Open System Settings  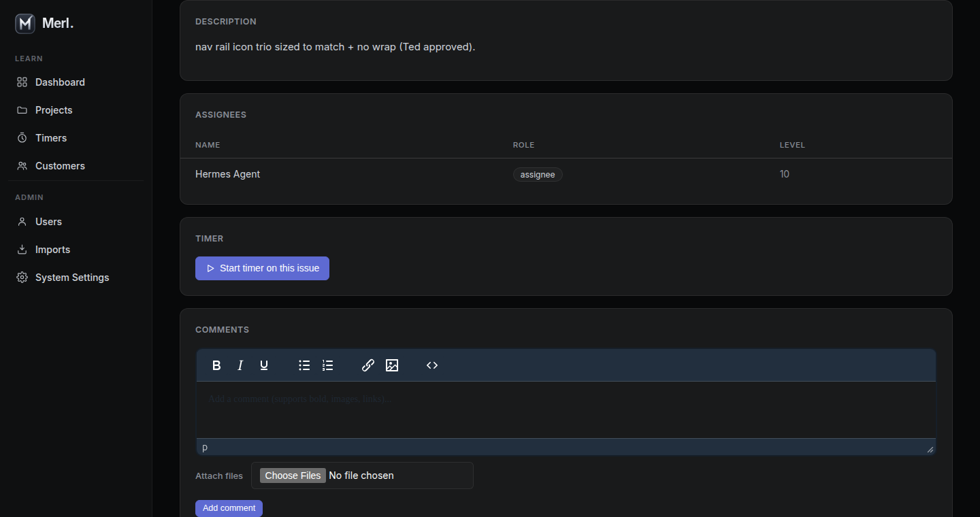point(76,278)
